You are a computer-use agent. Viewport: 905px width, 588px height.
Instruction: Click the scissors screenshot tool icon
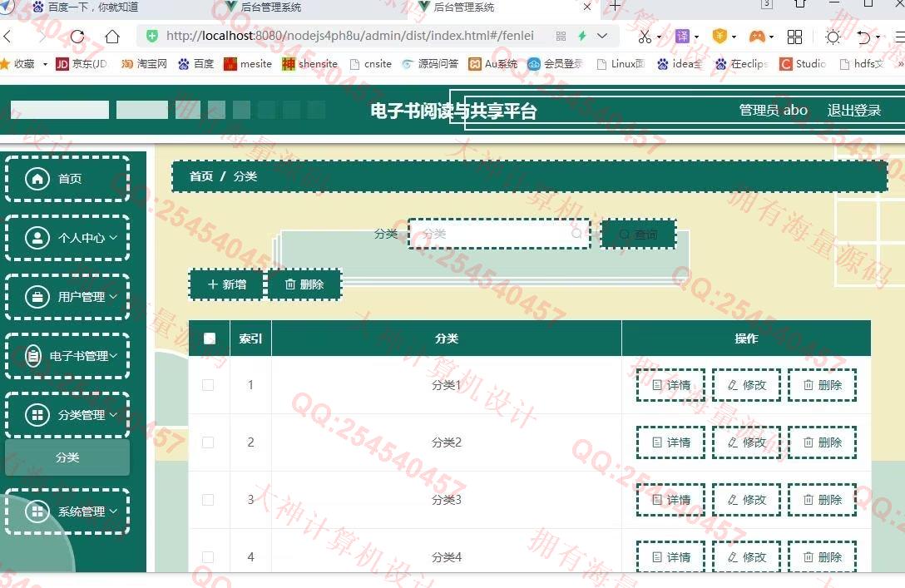point(645,37)
